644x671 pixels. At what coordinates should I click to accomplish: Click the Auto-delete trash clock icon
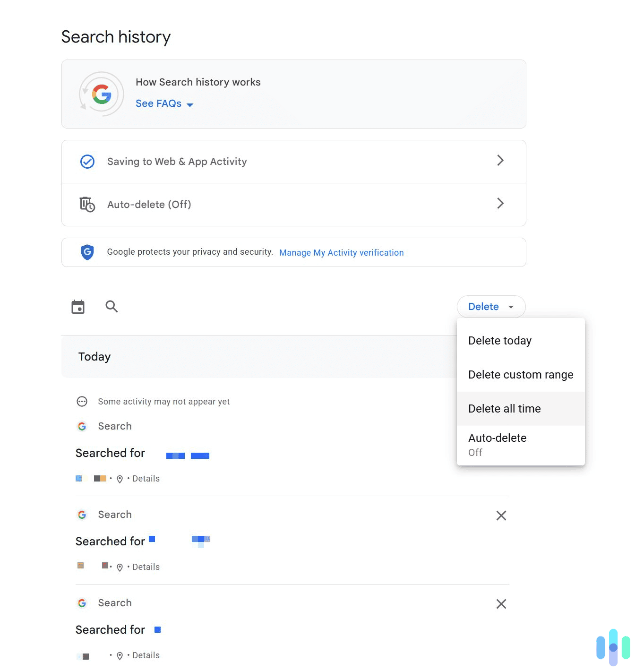point(87,204)
